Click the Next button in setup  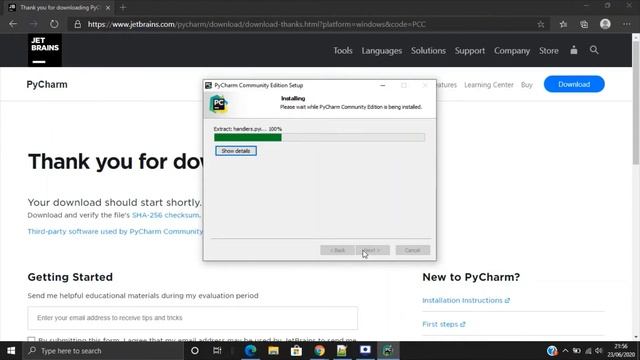pos(372,250)
